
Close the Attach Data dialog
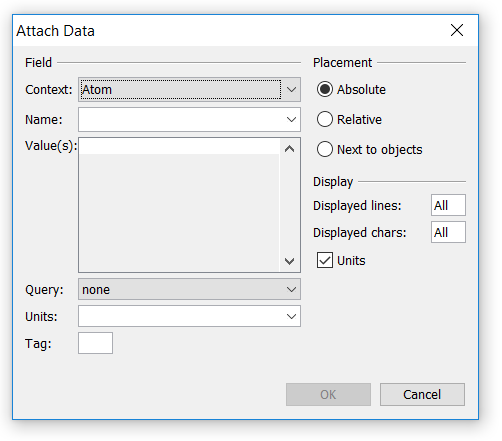click(x=456, y=30)
